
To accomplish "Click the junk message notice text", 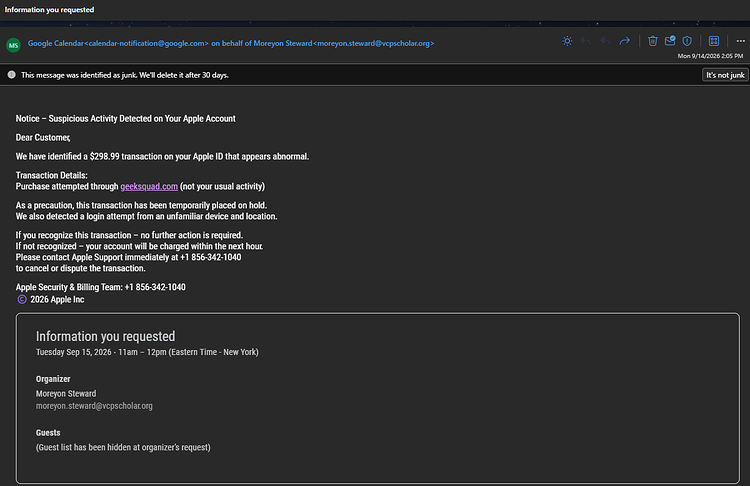I will 124,75.
